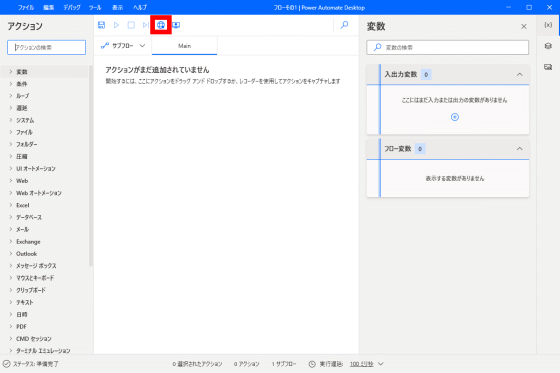Expand the ターミナル エミュレーション group

pos(11,351)
